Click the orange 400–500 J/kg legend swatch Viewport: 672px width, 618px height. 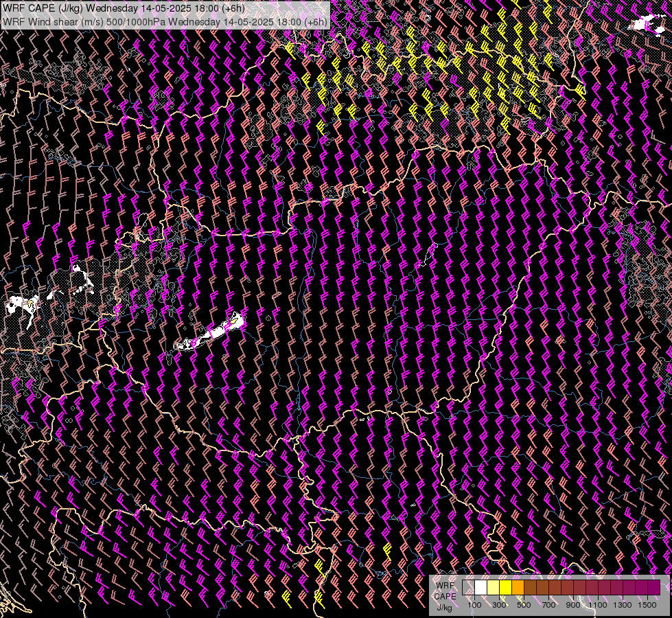pos(518,587)
